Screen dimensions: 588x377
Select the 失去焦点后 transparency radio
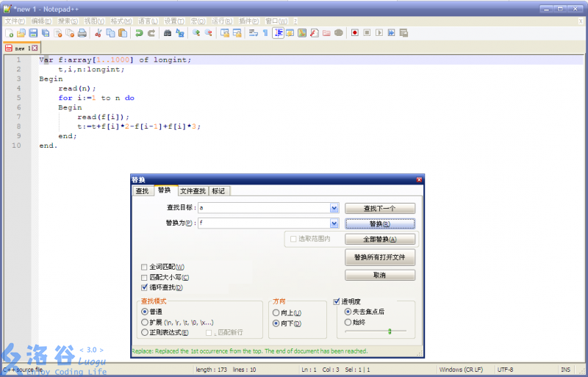348,312
